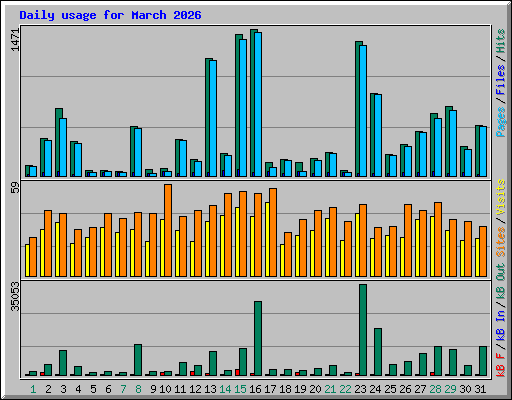Click the 35053 axis maximum value
This screenshot has width=512, height=400.
click(15, 296)
